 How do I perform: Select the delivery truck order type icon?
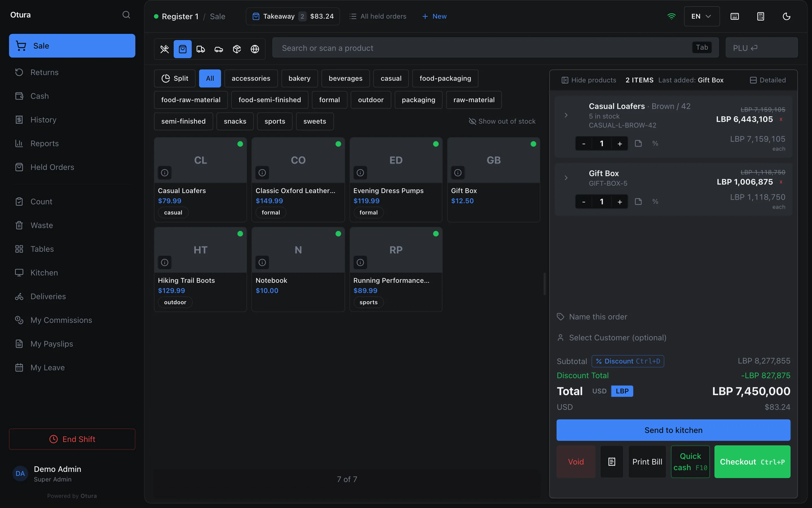tap(201, 49)
